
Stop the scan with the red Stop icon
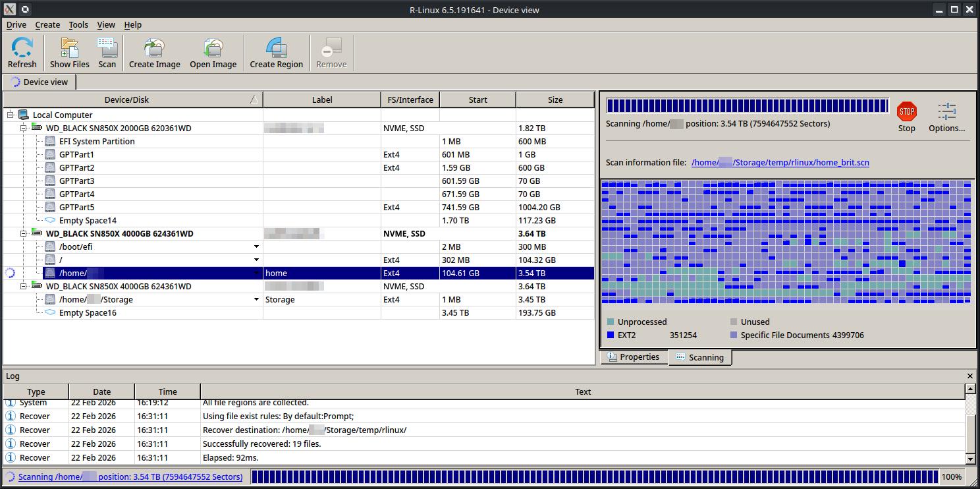[907, 111]
